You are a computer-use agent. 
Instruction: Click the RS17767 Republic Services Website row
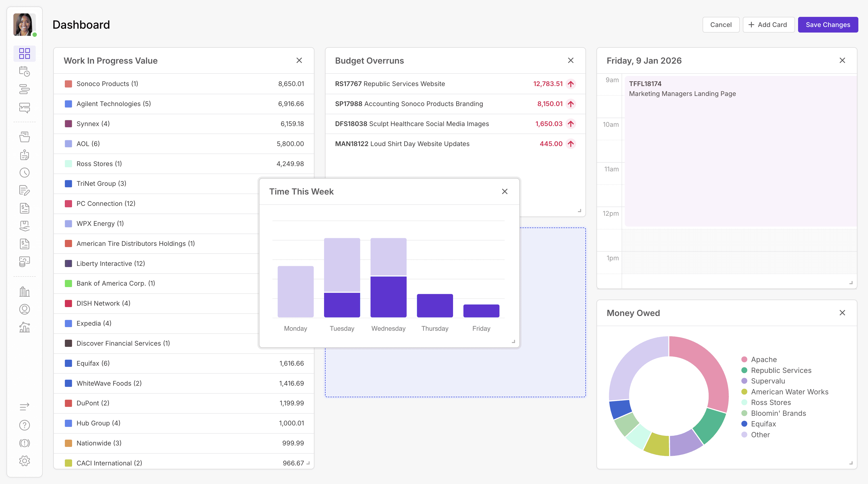pos(390,84)
